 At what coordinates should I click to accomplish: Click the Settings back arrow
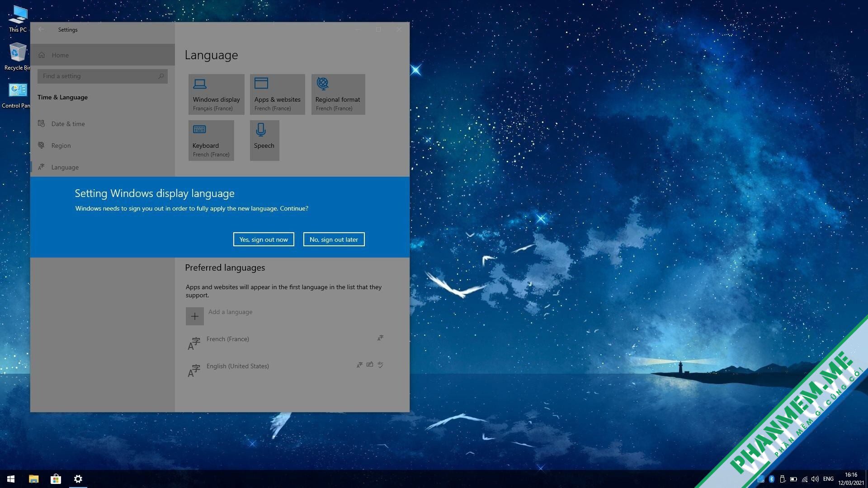click(41, 29)
